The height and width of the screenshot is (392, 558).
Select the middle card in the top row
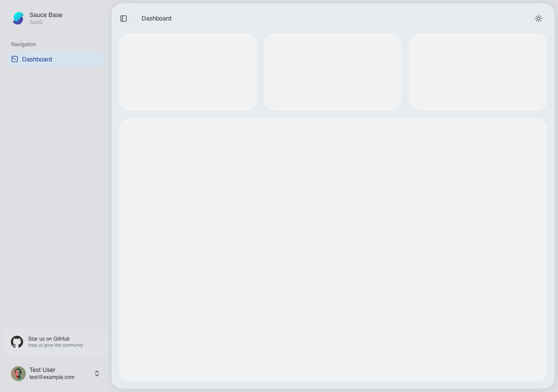point(333,71)
